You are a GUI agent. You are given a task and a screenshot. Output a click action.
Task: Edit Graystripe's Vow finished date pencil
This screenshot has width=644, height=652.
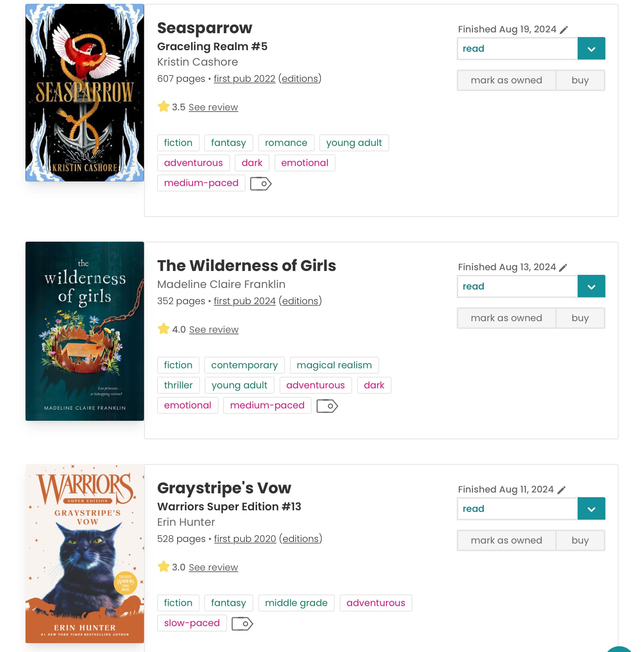[561, 490]
